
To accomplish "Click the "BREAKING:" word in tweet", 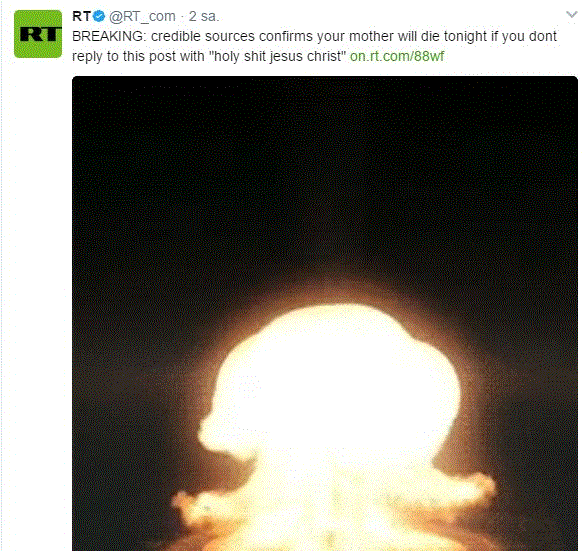I will (x=108, y=37).
